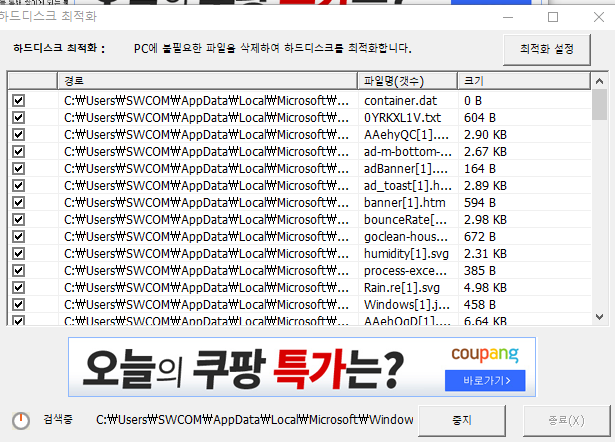Uncheck the goclean-hous row checkbox
This screenshot has width=615, height=442.
(x=18, y=236)
